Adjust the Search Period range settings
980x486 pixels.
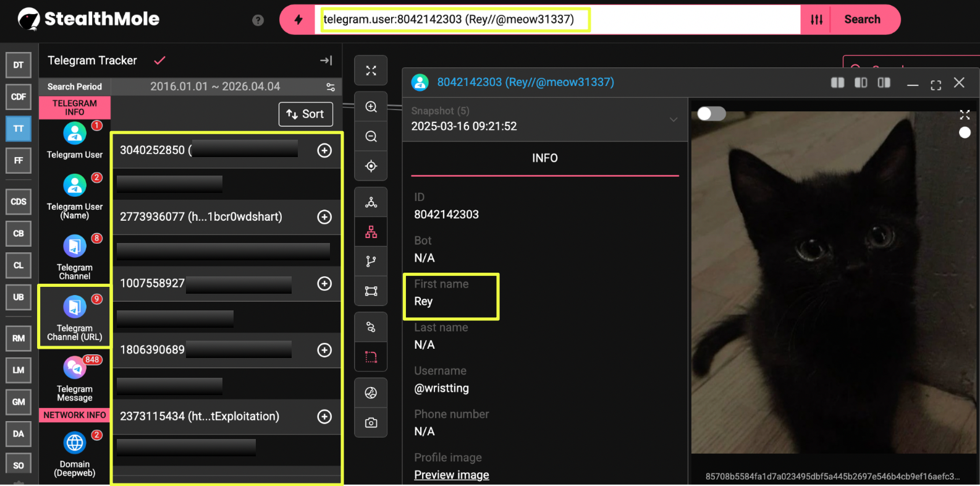click(331, 87)
